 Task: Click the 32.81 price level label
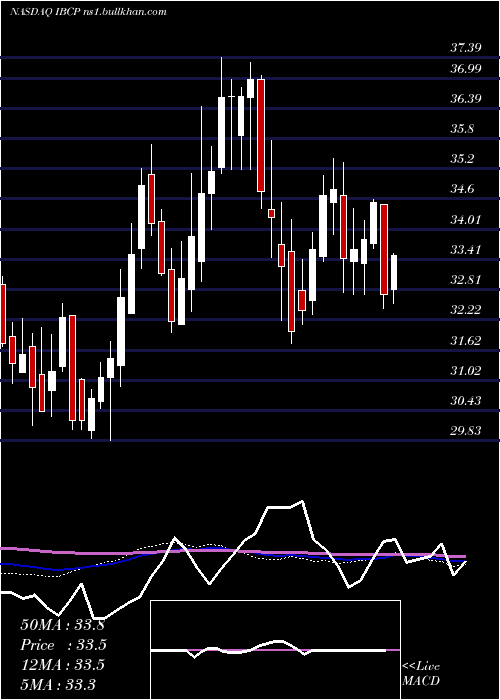click(465, 279)
